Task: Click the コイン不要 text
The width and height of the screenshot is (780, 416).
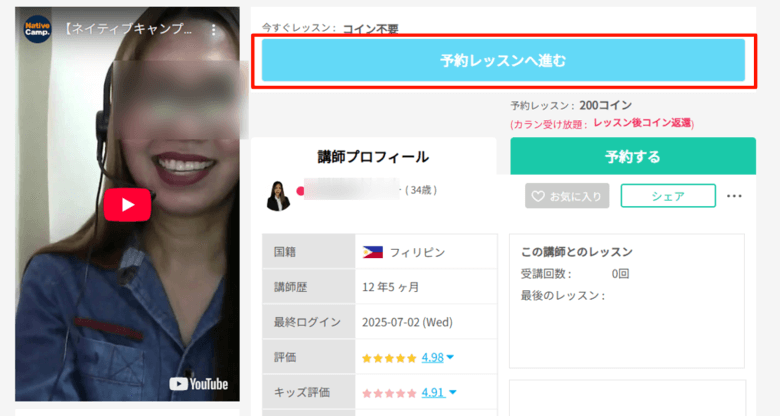Action: pos(371,29)
